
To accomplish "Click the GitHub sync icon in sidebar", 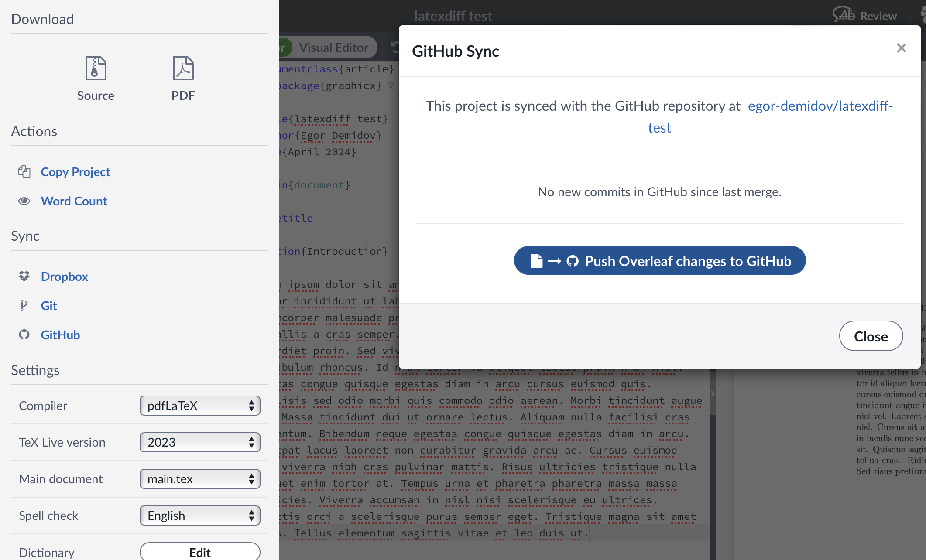I will coord(24,335).
